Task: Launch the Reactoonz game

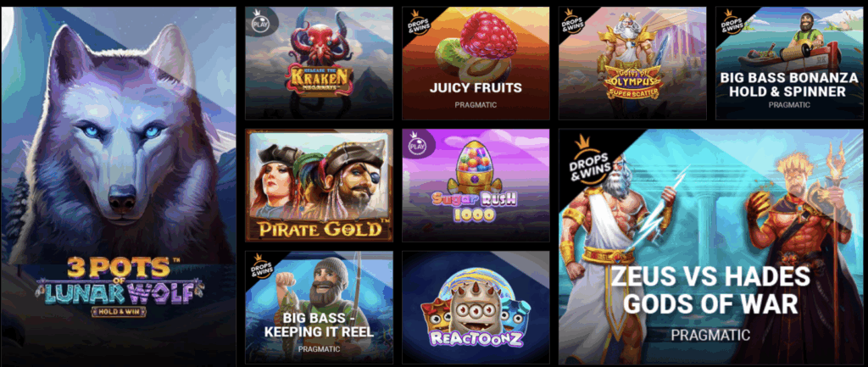Action: (476, 308)
